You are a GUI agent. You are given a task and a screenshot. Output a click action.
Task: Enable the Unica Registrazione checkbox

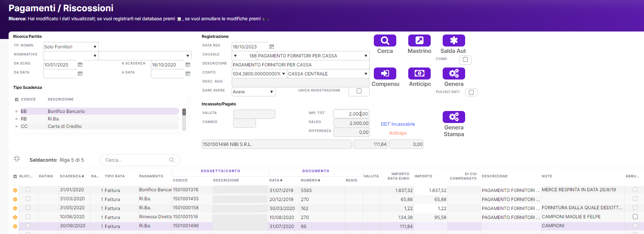click(x=359, y=91)
